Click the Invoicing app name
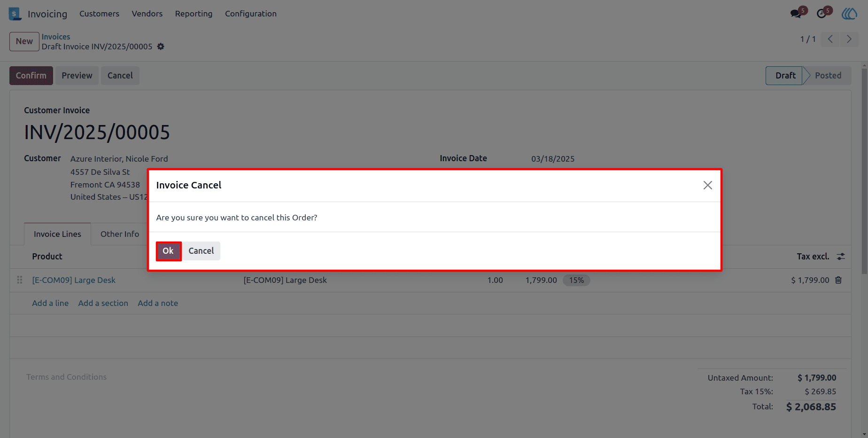 point(47,14)
